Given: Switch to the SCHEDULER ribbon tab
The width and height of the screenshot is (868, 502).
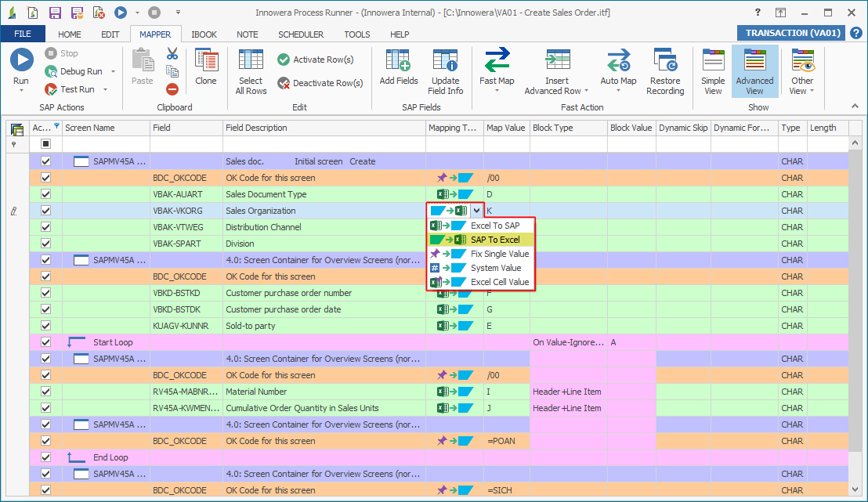Looking at the screenshot, I should (x=302, y=34).
